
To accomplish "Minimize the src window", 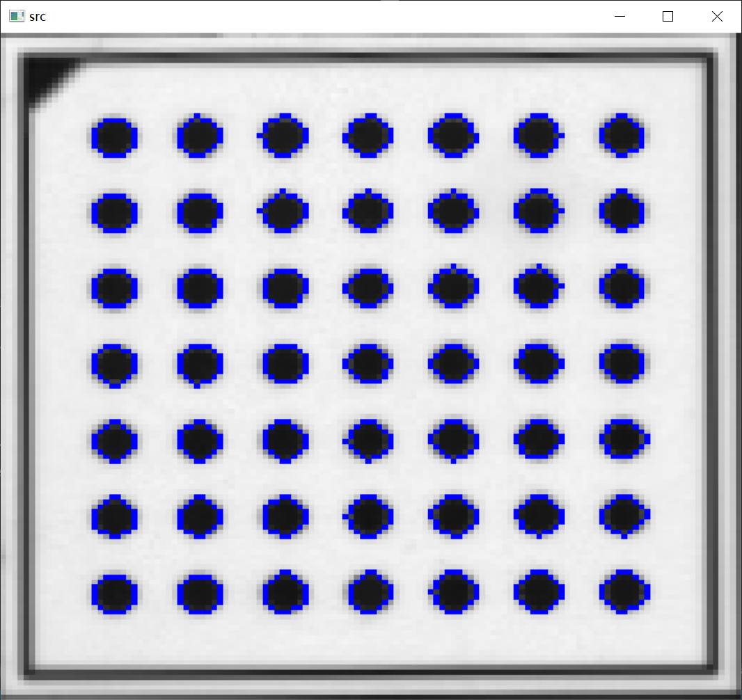I will tap(619, 16).
